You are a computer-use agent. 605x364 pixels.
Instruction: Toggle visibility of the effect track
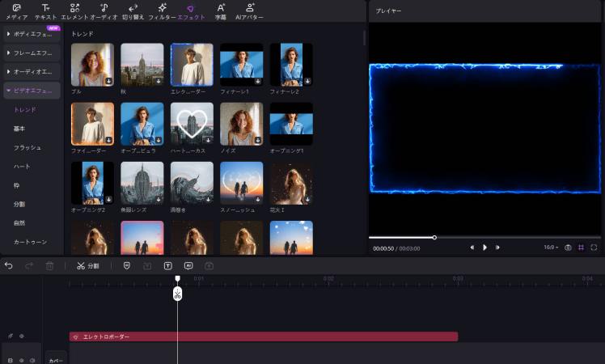click(x=21, y=336)
